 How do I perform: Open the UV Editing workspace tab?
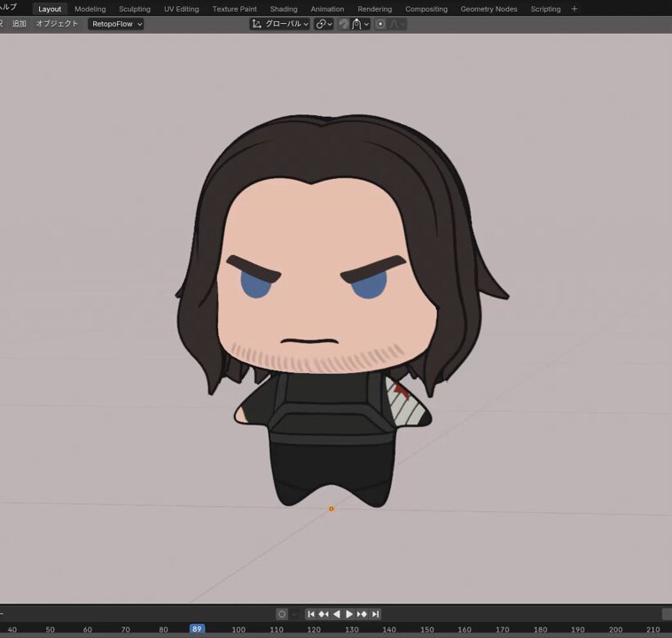click(x=181, y=9)
